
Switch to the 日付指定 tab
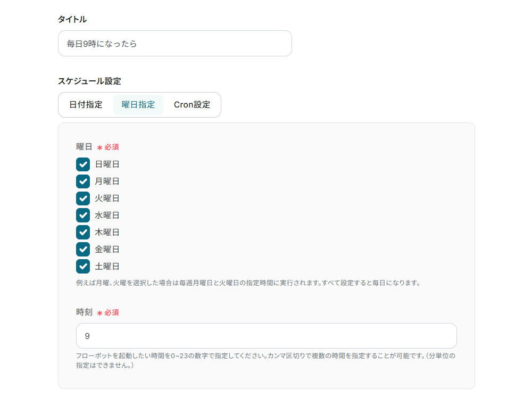point(86,105)
